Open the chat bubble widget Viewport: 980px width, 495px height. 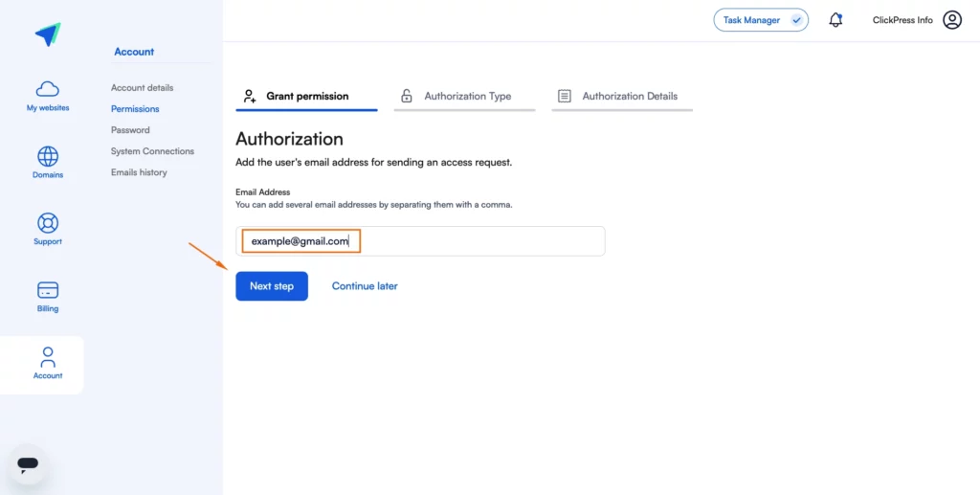coord(28,463)
